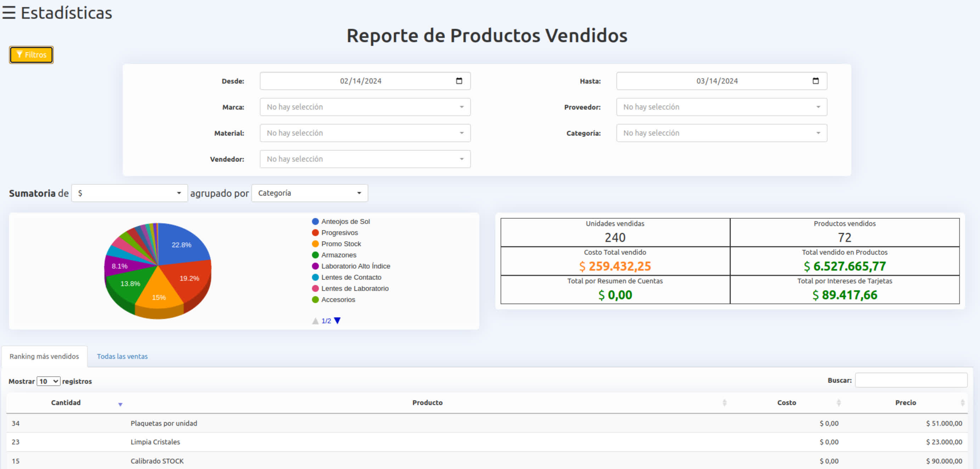Click the 15% orange pie slice
Viewport: 980px width, 469px height.
(x=159, y=297)
